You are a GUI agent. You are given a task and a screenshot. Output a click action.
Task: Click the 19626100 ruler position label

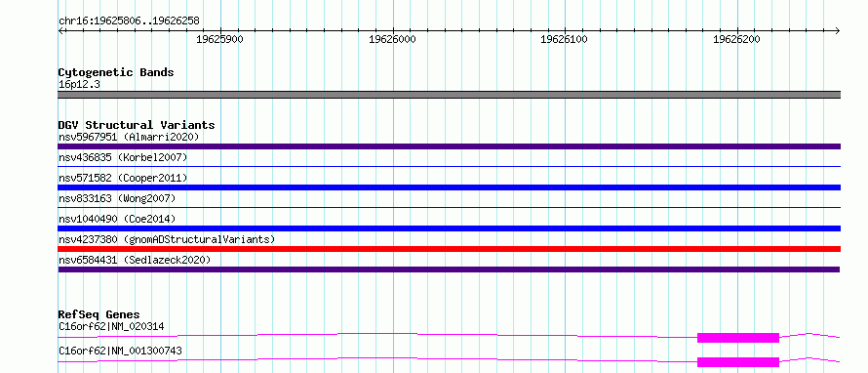(x=564, y=39)
